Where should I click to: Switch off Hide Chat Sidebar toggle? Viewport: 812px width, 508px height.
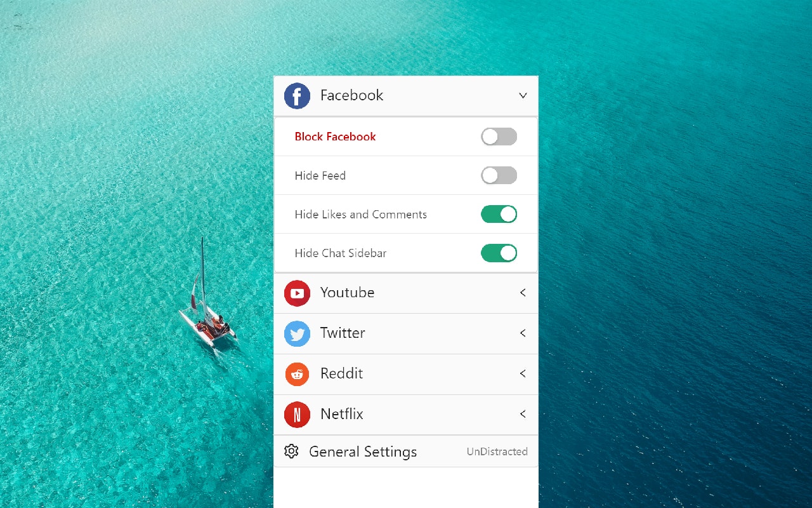click(499, 253)
